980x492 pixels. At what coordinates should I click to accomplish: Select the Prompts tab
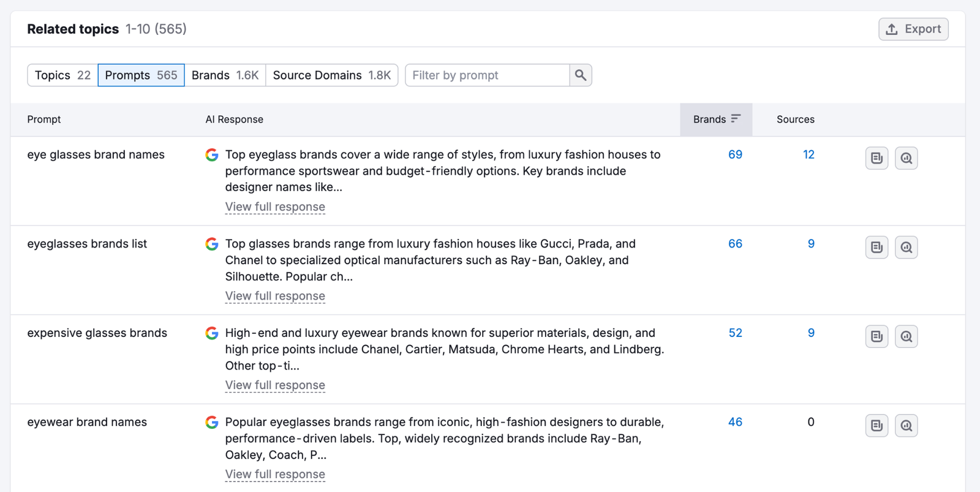coord(141,75)
